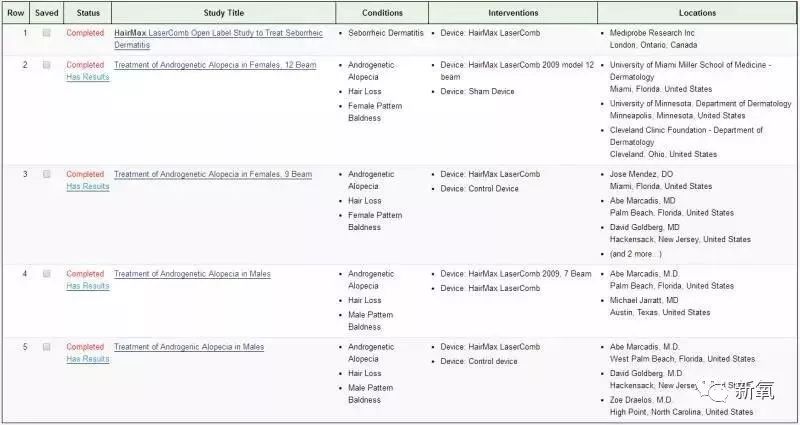Open HairMax LaserComb Seborrheic Dermatitis study

pos(218,39)
